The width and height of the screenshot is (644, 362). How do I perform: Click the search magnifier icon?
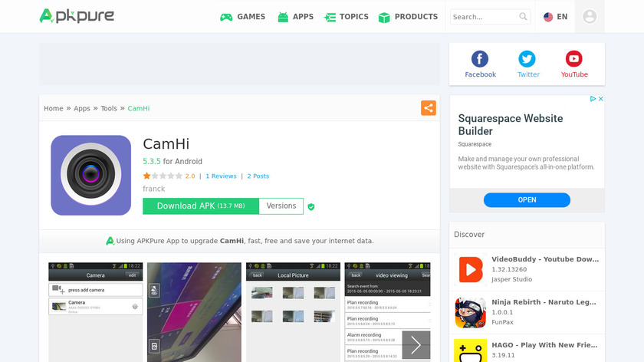point(523,16)
